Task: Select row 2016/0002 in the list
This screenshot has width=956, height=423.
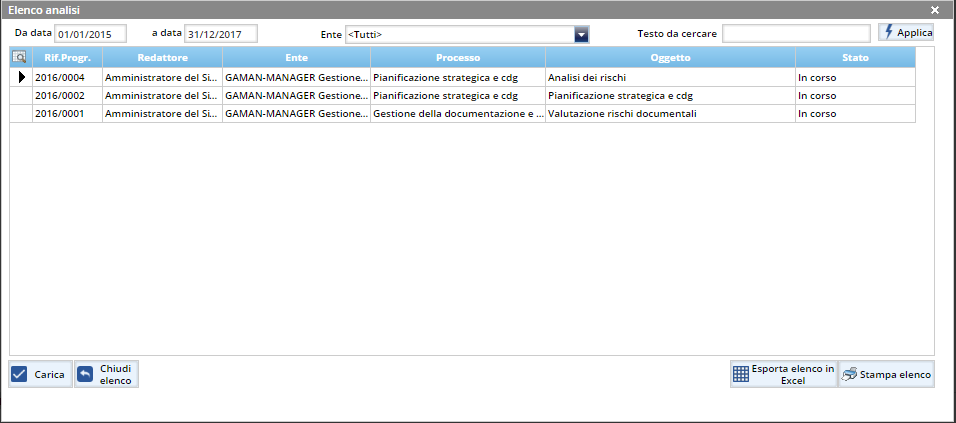Action: (67, 96)
